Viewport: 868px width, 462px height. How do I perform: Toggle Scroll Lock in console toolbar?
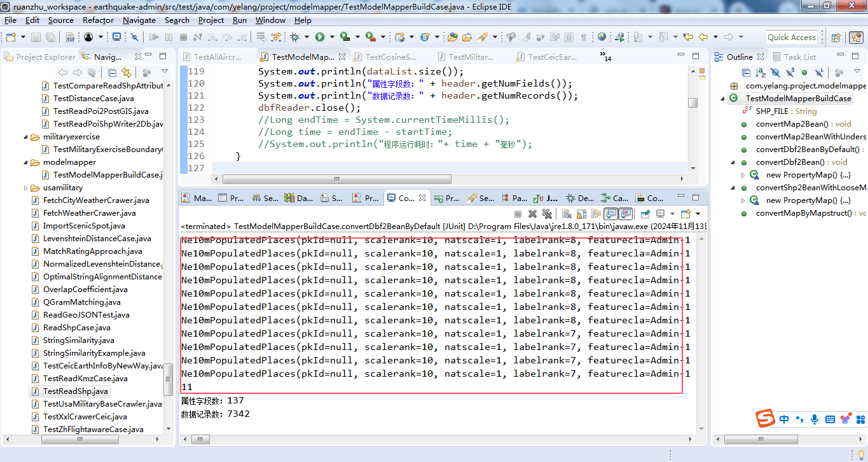[581, 214]
